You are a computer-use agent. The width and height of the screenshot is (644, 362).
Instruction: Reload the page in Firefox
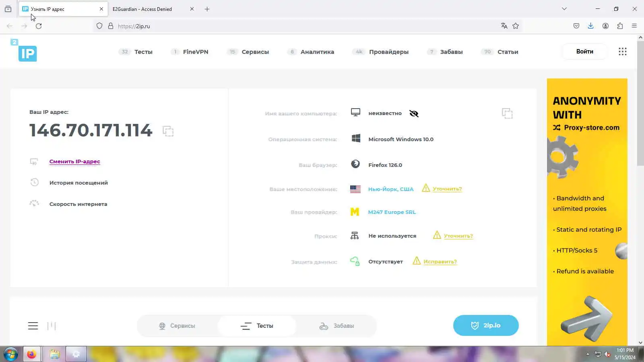click(x=39, y=26)
